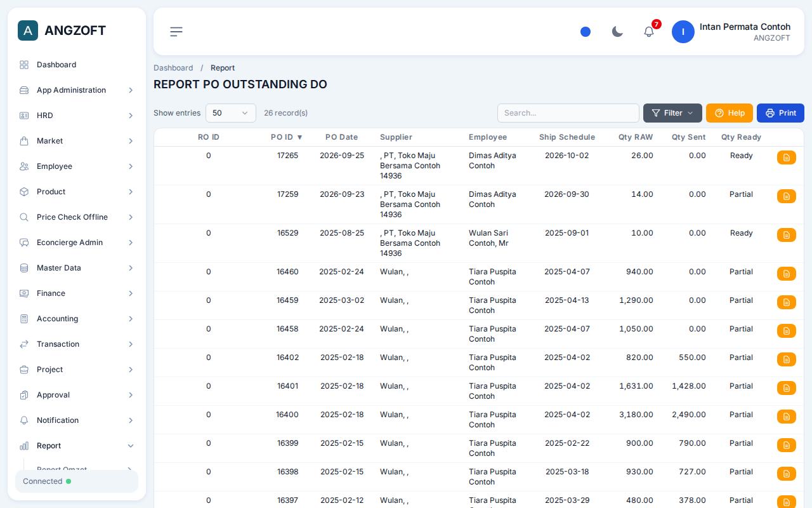Open Dashboard in sidebar

77,65
